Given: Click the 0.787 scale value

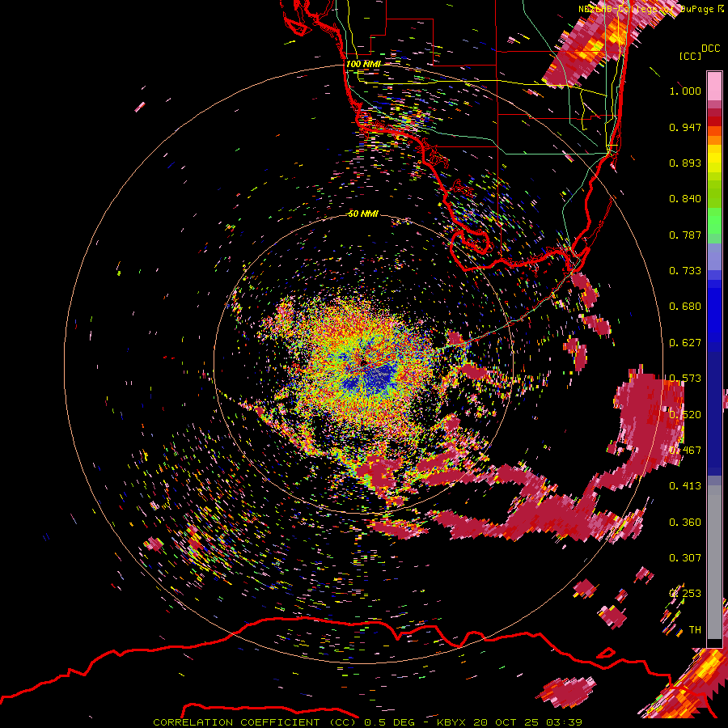Looking at the screenshot, I should [x=685, y=235].
